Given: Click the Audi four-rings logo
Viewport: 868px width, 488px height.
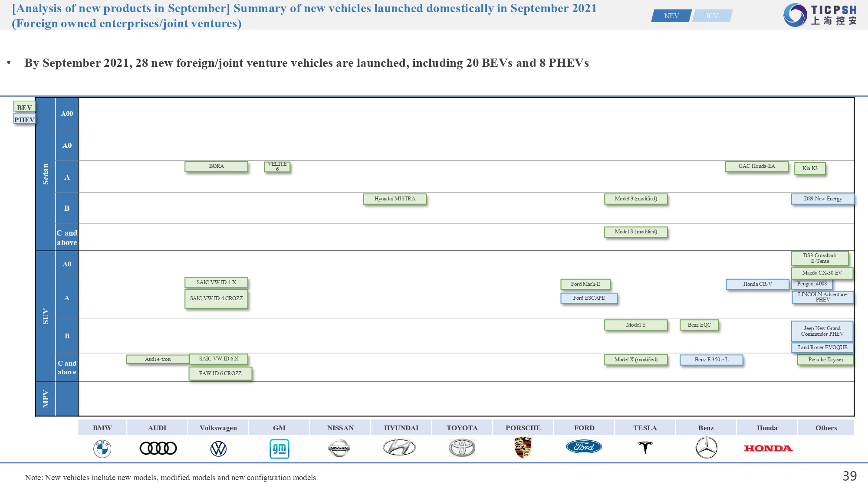Looking at the screenshot, I should click(x=158, y=448).
